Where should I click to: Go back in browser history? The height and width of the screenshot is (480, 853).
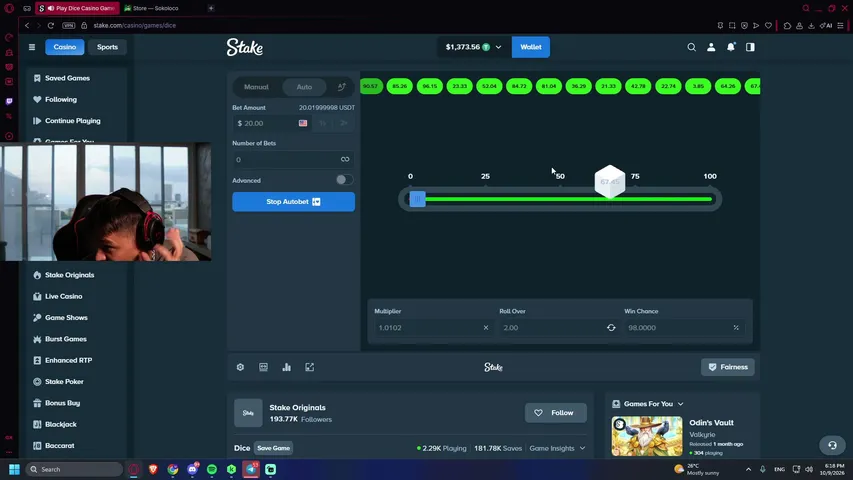point(27,26)
